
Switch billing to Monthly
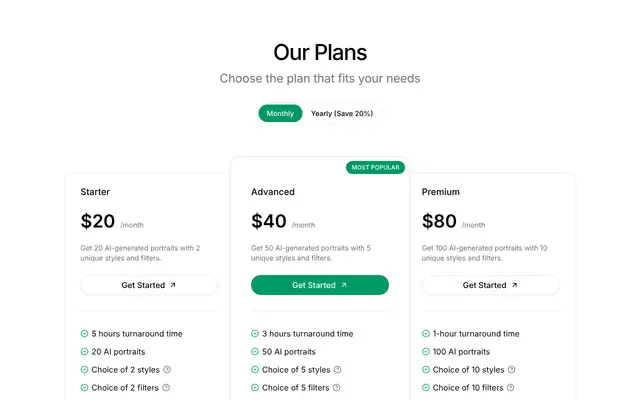pyautogui.click(x=280, y=113)
